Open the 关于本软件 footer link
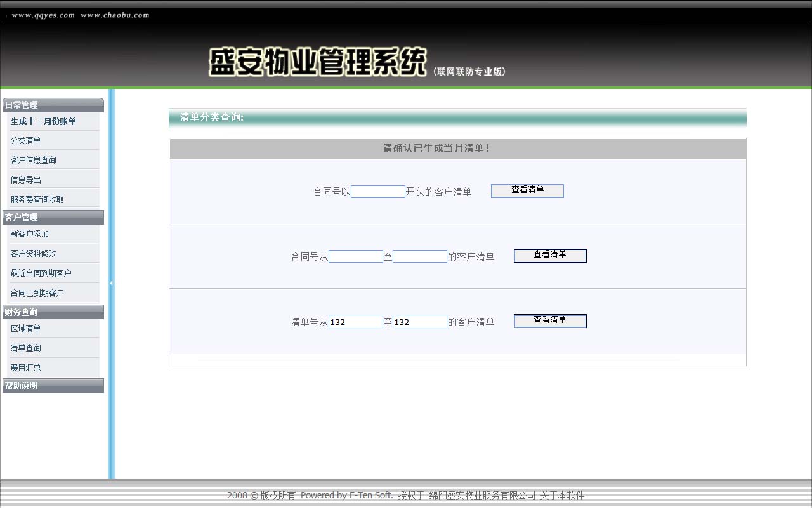 pyautogui.click(x=561, y=495)
